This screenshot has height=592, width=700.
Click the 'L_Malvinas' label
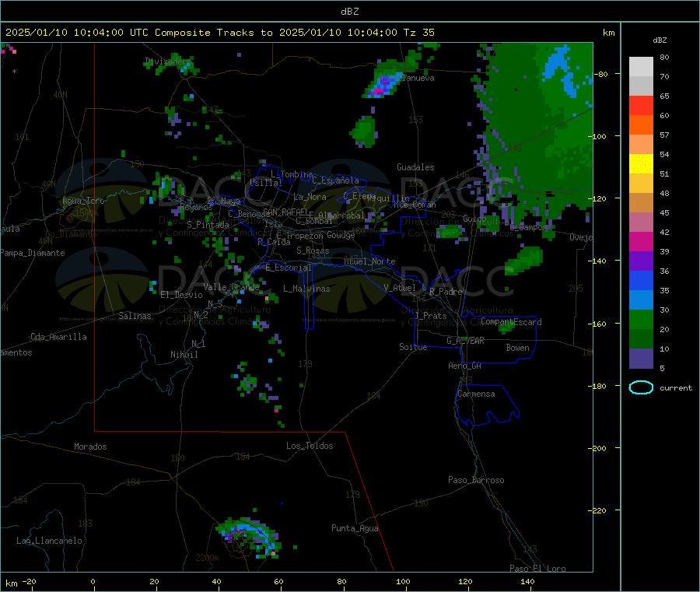306,289
